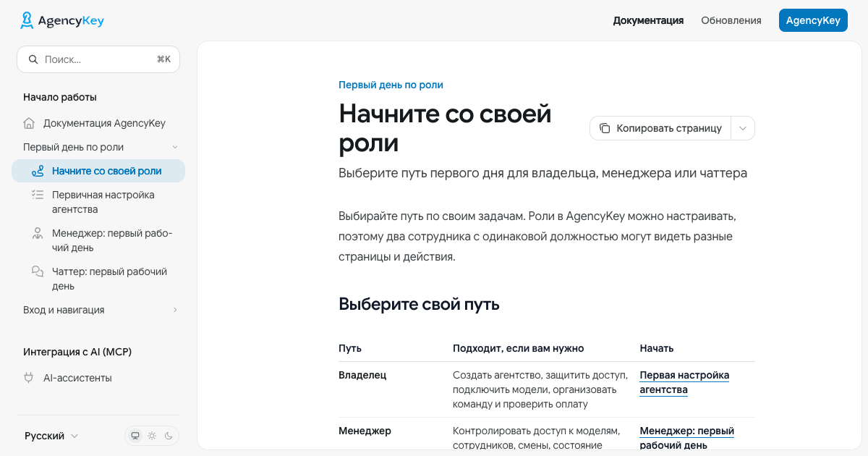Viewport: 868px width, 456px height.
Task: Click the subtitle starting with Выберите путь первого дня
Action: [542, 173]
